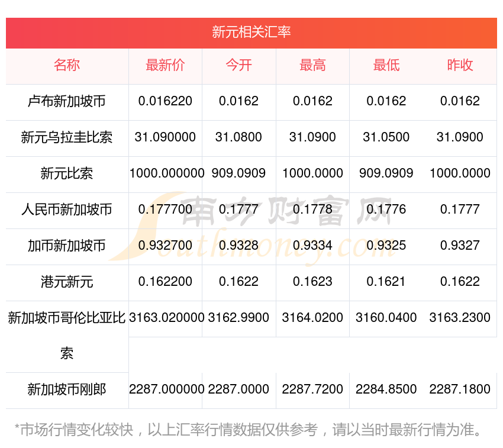Image resolution: width=503 pixels, height=448 pixels.
Task: Click the low value 2284.8500
Action: (386, 389)
